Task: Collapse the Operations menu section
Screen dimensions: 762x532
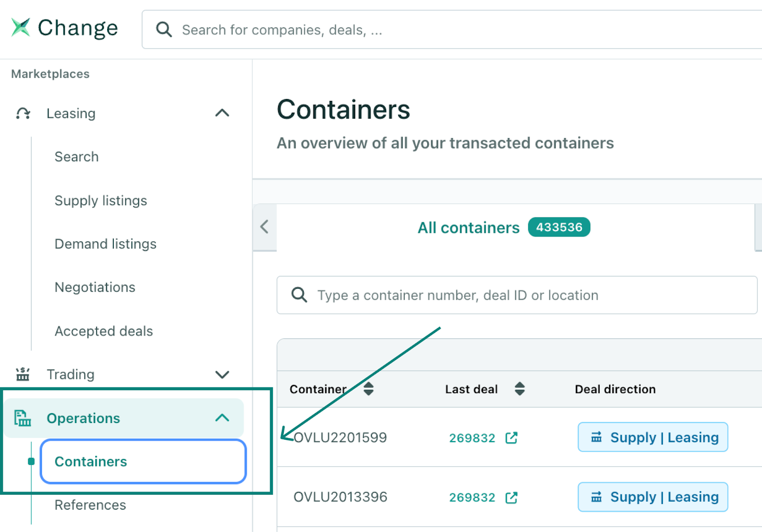Action: coord(221,418)
